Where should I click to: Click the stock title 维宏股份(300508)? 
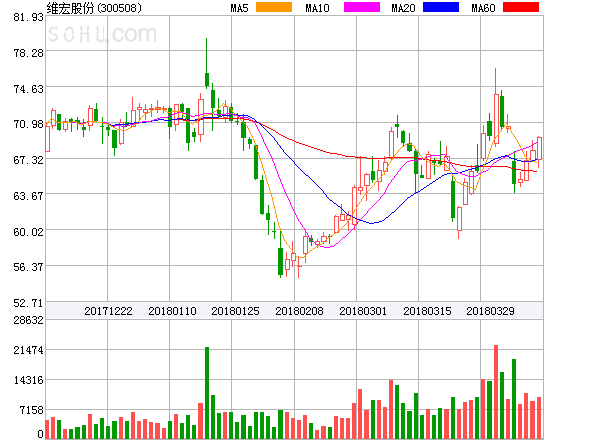[x=94, y=8]
